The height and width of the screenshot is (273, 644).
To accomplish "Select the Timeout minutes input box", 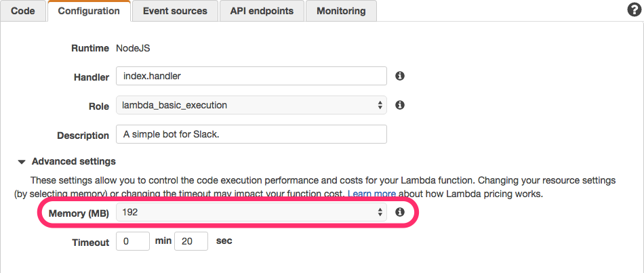I will pyautogui.click(x=133, y=241).
